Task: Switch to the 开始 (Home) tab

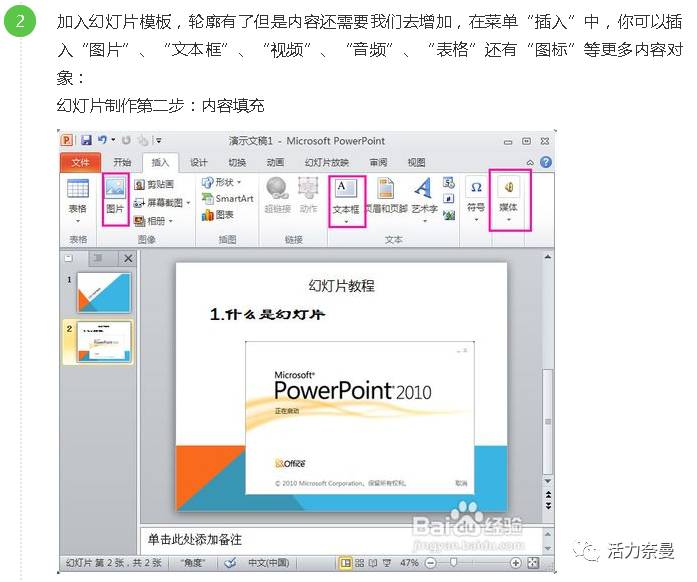Action: point(122,162)
